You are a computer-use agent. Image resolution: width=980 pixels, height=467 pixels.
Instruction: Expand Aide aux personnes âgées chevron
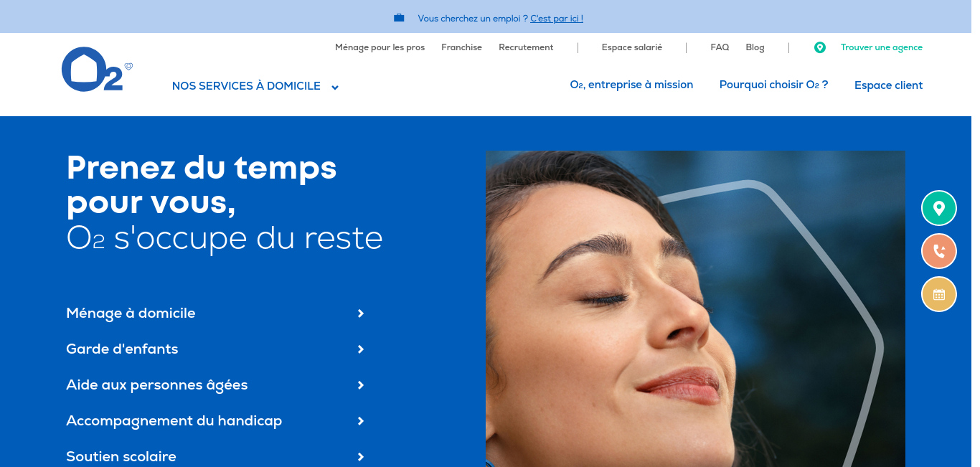361,385
